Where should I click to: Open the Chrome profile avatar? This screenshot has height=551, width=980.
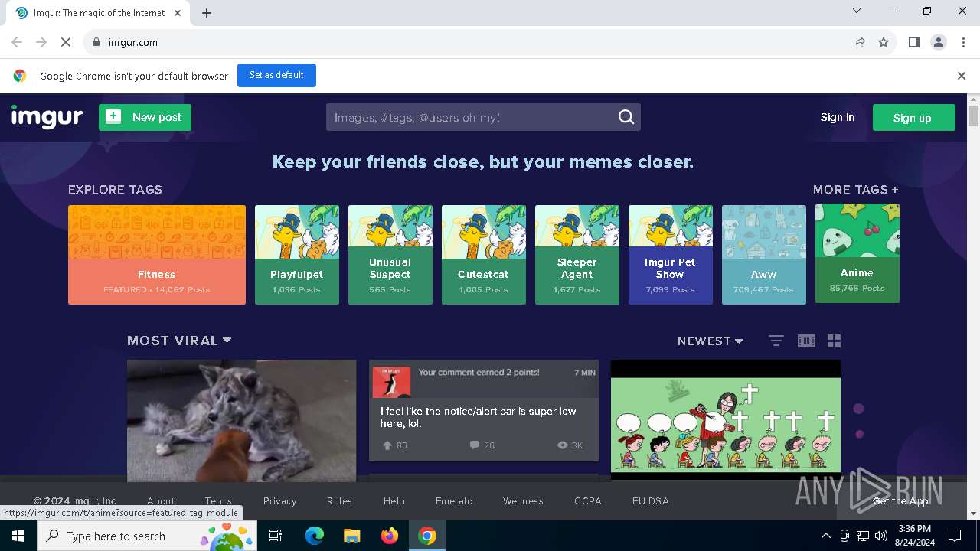(x=939, y=42)
